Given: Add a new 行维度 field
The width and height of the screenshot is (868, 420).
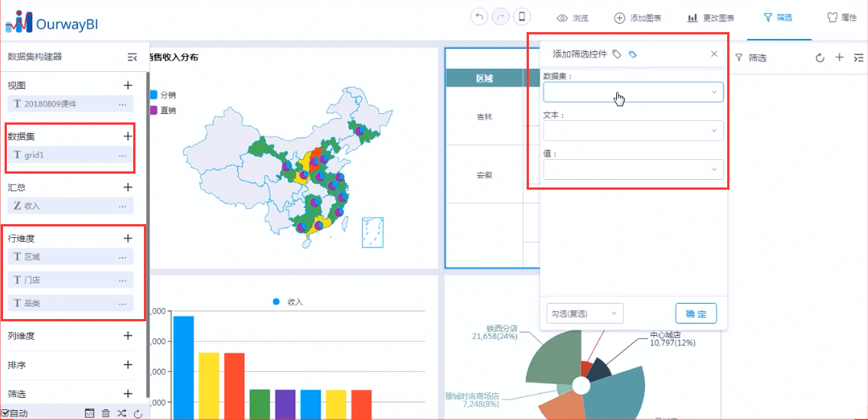Looking at the screenshot, I should 128,239.
